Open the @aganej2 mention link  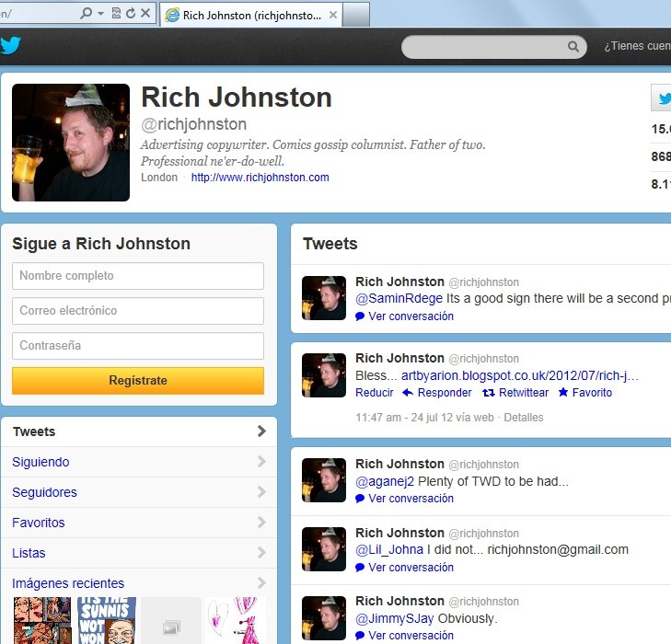point(385,481)
